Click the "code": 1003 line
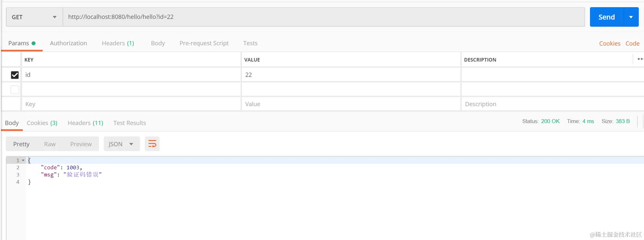 (61, 167)
